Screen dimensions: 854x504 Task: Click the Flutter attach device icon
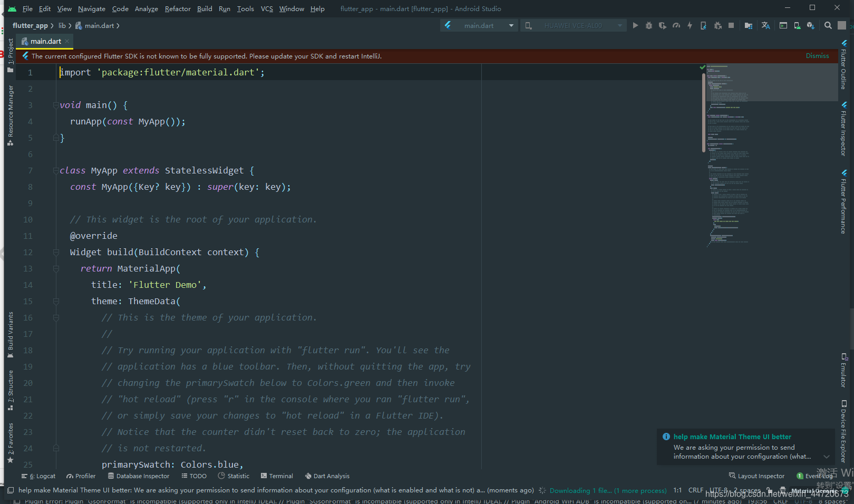click(703, 25)
